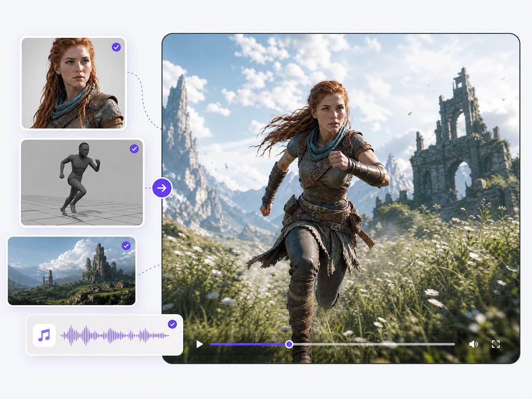Click the music note audio icon

44,335
